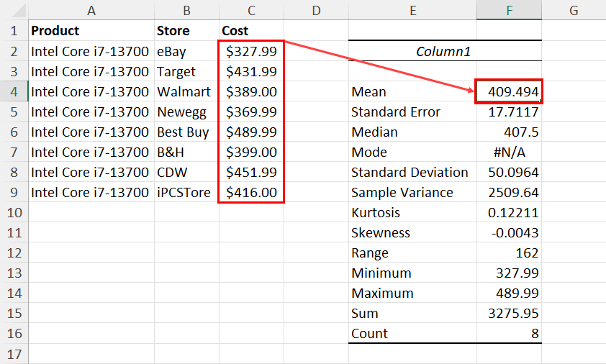Click the Mode label cell
This screenshot has height=364, width=606.
click(413, 152)
